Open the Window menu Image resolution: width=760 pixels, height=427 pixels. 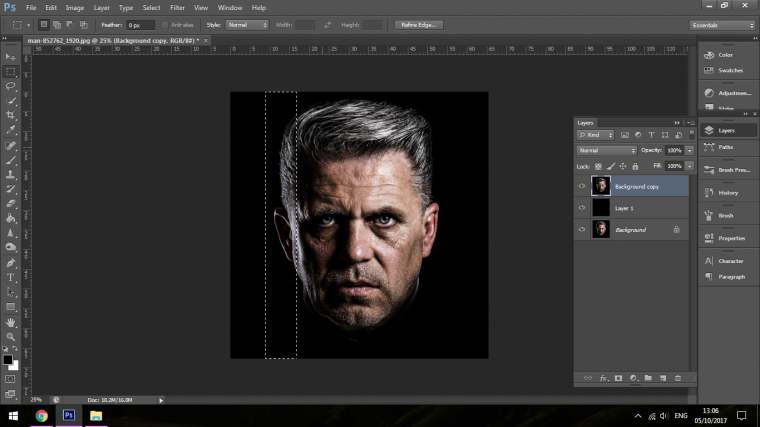[230, 8]
